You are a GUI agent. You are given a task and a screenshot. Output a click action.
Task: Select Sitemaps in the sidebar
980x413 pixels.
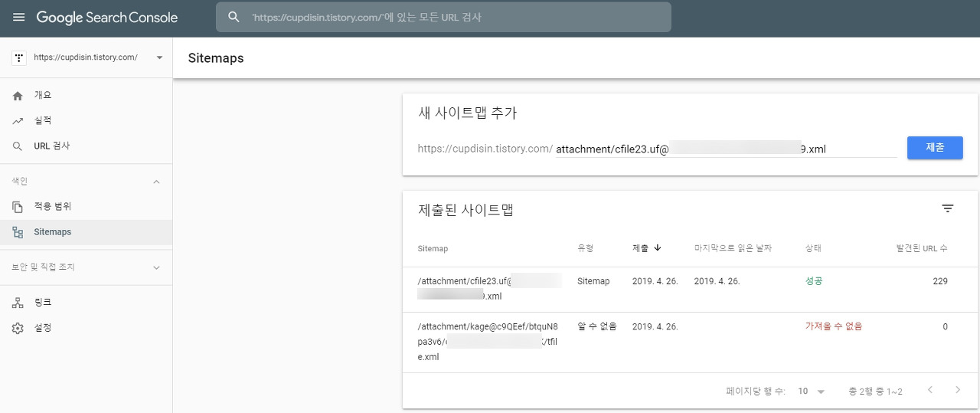pyautogui.click(x=86, y=232)
